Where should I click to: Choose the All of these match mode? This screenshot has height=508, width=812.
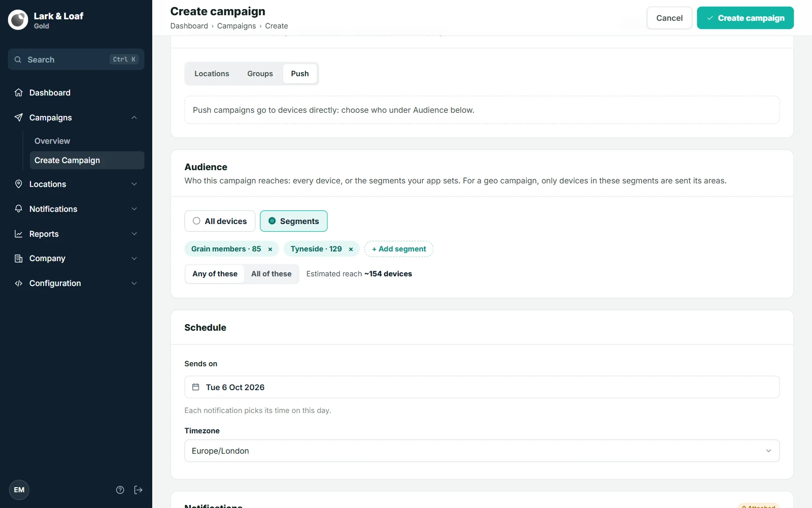pos(272,274)
